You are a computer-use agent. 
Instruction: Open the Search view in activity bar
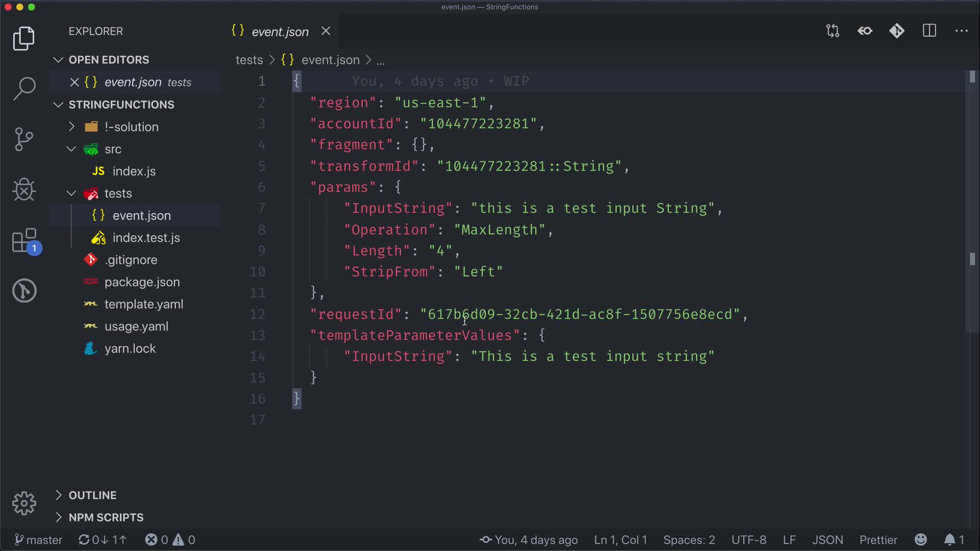coord(24,88)
